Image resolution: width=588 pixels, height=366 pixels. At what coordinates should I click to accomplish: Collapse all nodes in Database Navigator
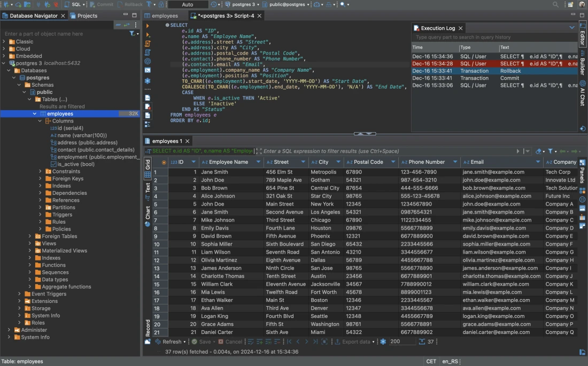(x=118, y=25)
